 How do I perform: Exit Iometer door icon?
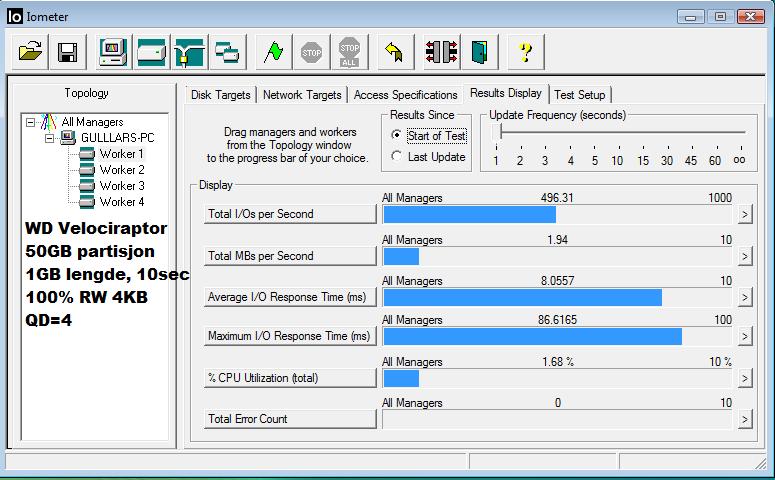coord(479,51)
